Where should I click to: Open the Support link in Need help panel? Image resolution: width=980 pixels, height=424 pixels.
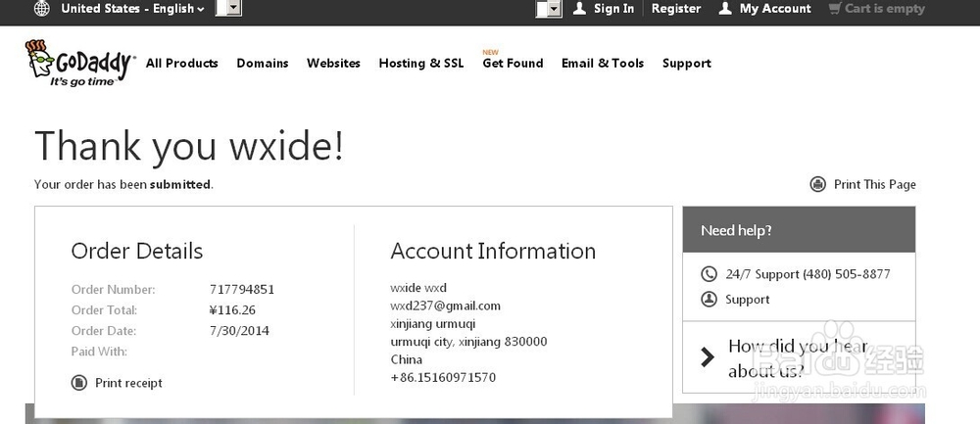748,300
